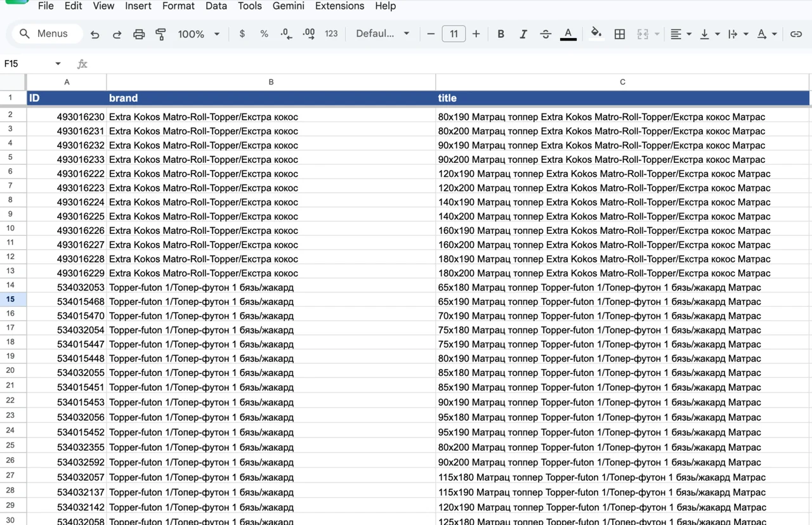812x525 pixels.
Task: Click the Menus search box
Action: coord(48,34)
